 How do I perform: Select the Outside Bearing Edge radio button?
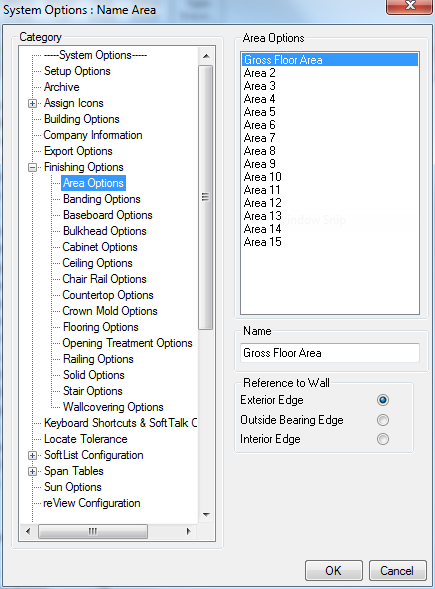(383, 420)
